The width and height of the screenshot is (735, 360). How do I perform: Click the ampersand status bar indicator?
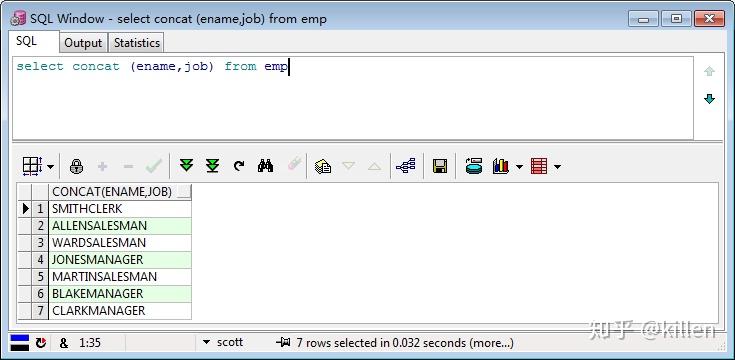pos(63,343)
